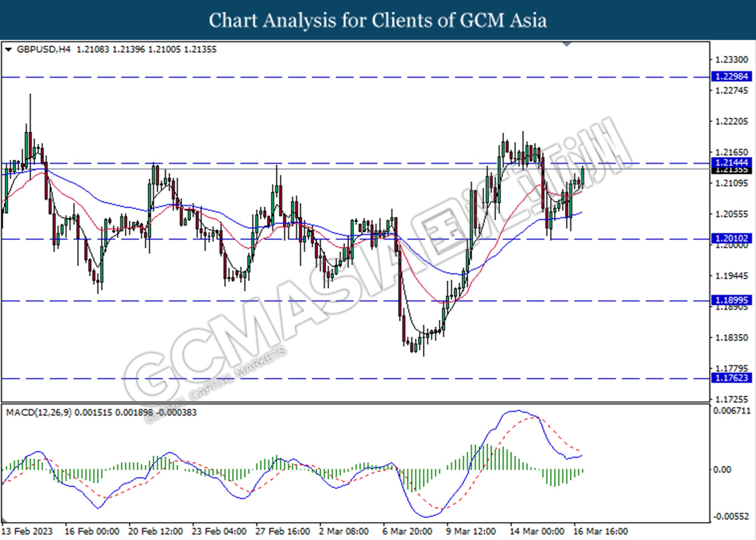Click the 1.22205 price axis value
Image resolution: width=756 pixels, height=540 pixels.
pyautogui.click(x=731, y=121)
